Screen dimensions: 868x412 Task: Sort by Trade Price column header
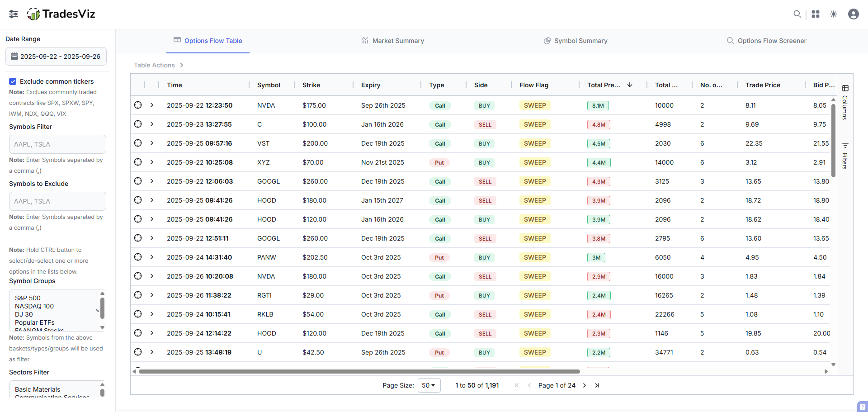tap(763, 85)
